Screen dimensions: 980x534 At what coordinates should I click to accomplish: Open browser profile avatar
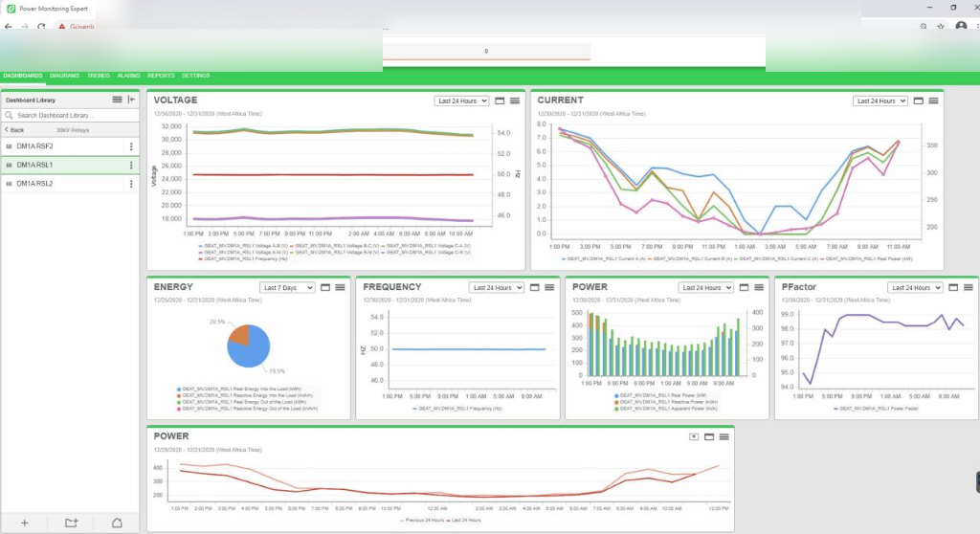(x=961, y=26)
